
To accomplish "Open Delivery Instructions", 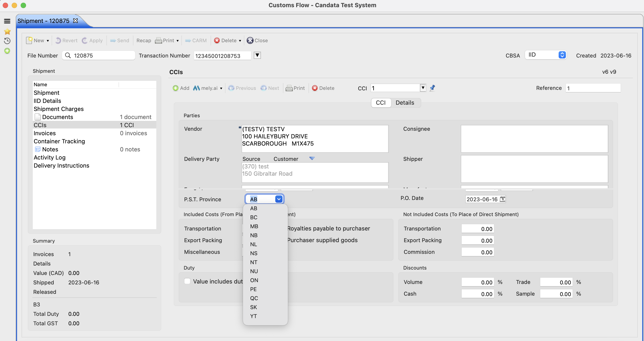I will [x=95, y=165].
